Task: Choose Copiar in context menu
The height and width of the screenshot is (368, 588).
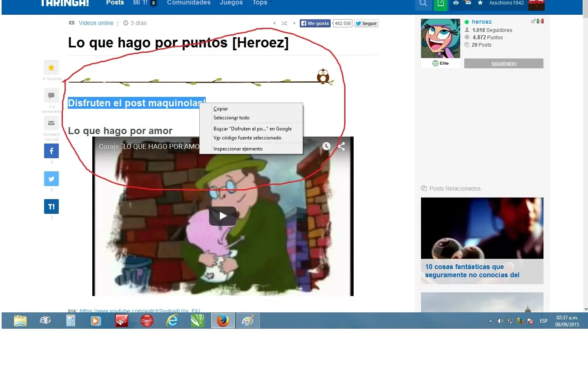Action: click(251, 109)
